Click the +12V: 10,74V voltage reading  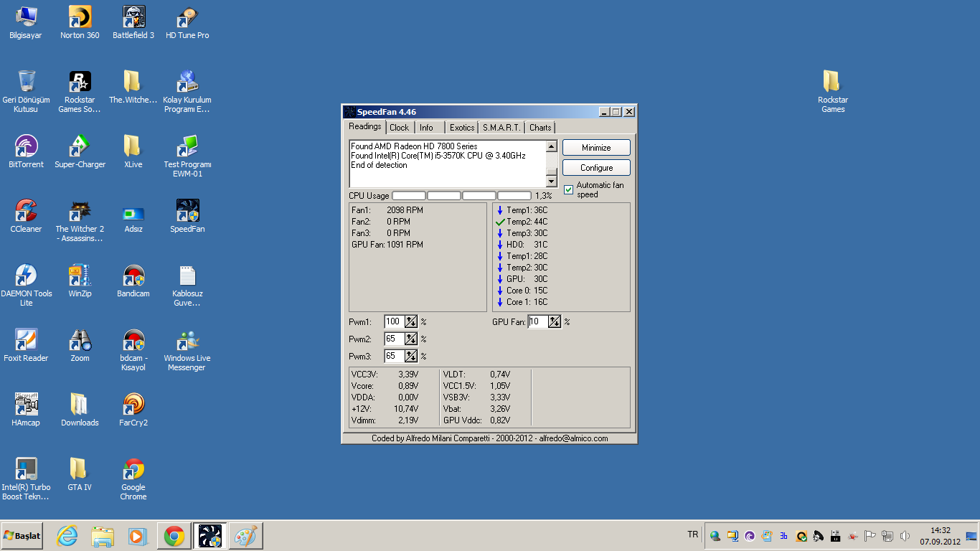pyautogui.click(x=385, y=409)
